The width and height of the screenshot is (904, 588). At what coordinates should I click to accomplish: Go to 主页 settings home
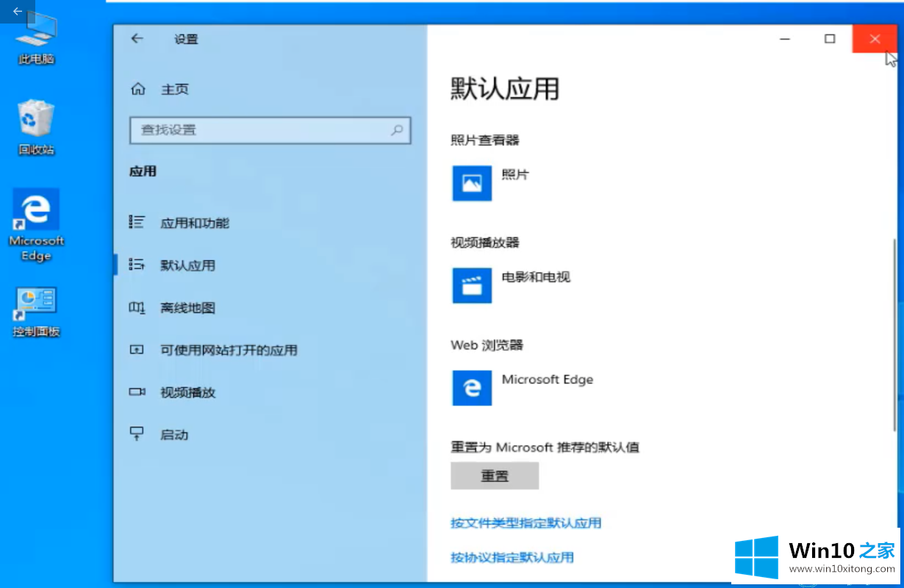175,89
